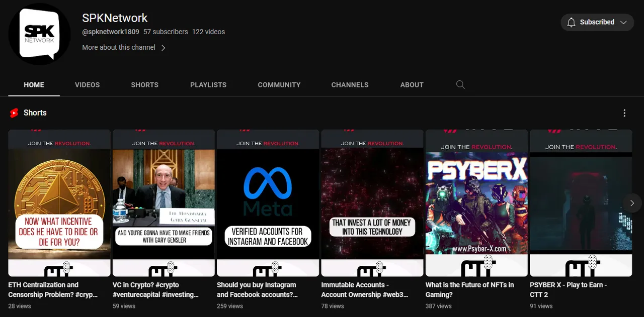Open title What is the Future of NFTs in Gaming
Viewport: 644px width, 317px height.
(470, 290)
